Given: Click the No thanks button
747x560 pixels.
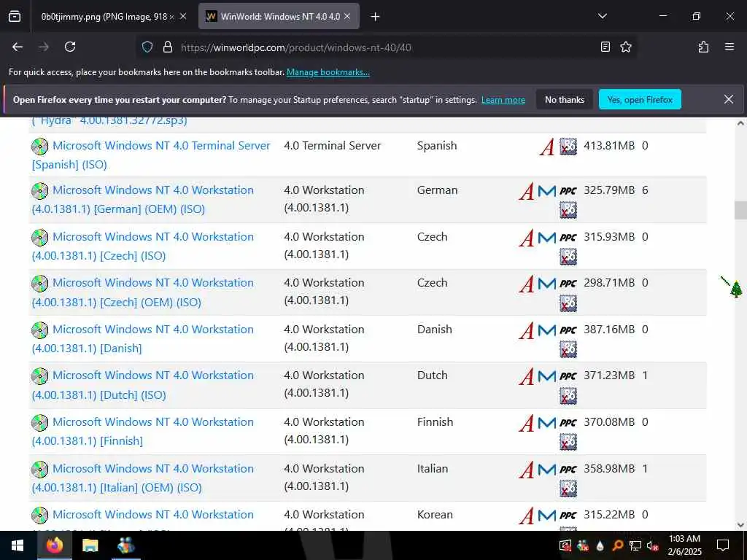Looking at the screenshot, I should [x=565, y=99].
